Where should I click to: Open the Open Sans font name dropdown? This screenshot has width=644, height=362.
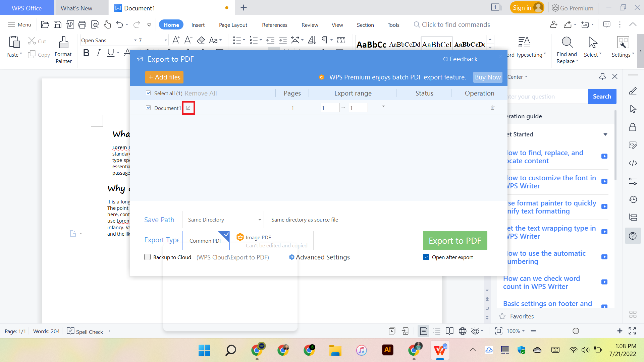pyautogui.click(x=135, y=40)
